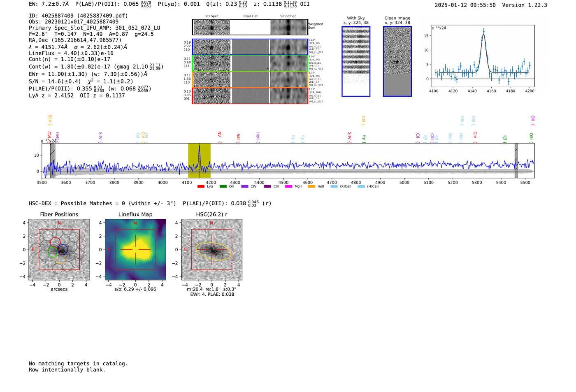This screenshot has height=392, width=576.
Task: Click the red Lyα legend swatch
Action: tap(201, 186)
